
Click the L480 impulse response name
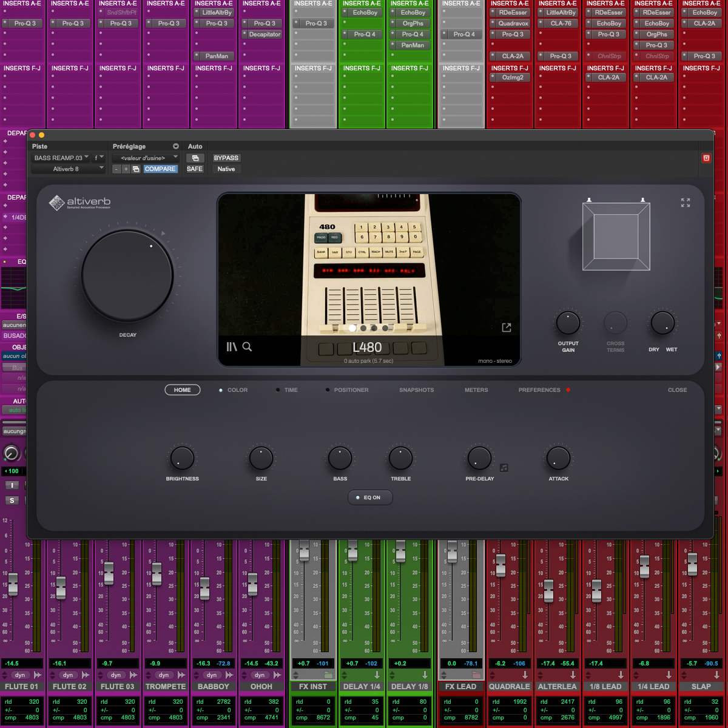click(x=368, y=348)
